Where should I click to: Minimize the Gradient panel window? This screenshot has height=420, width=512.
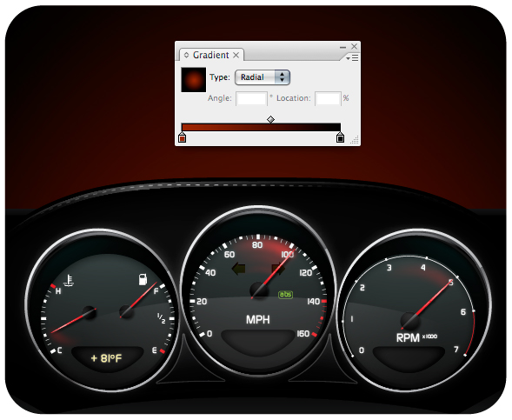click(x=342, y=47)
